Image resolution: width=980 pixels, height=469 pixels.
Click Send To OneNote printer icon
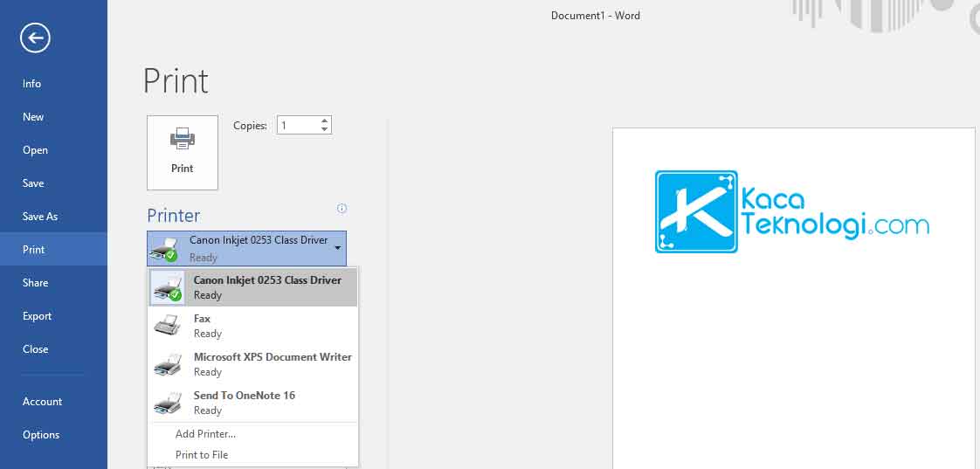coord(168,403)
